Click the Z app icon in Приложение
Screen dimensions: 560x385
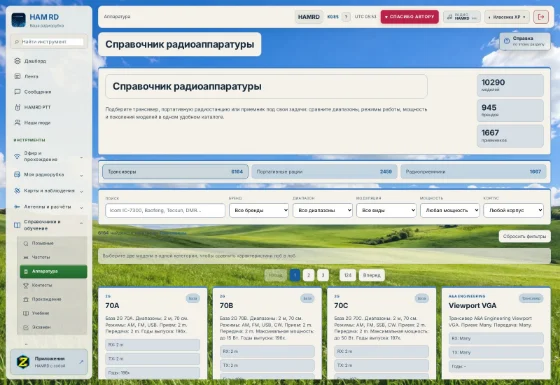click(23, 362)
